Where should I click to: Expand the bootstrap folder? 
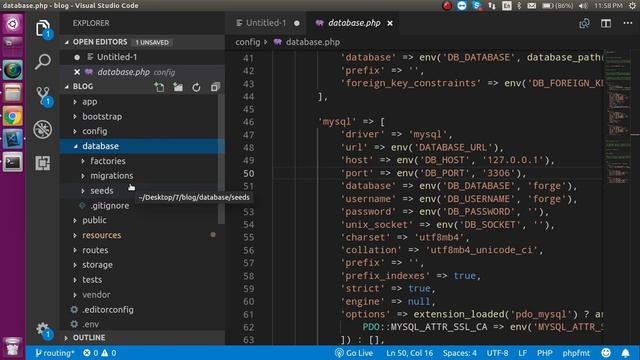[x=142, y=116]
